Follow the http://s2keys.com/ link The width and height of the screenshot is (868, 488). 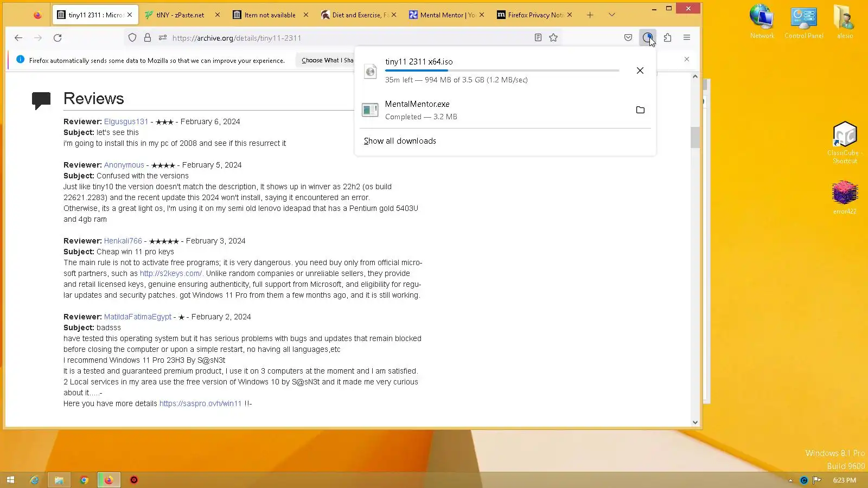coord(171,274)
